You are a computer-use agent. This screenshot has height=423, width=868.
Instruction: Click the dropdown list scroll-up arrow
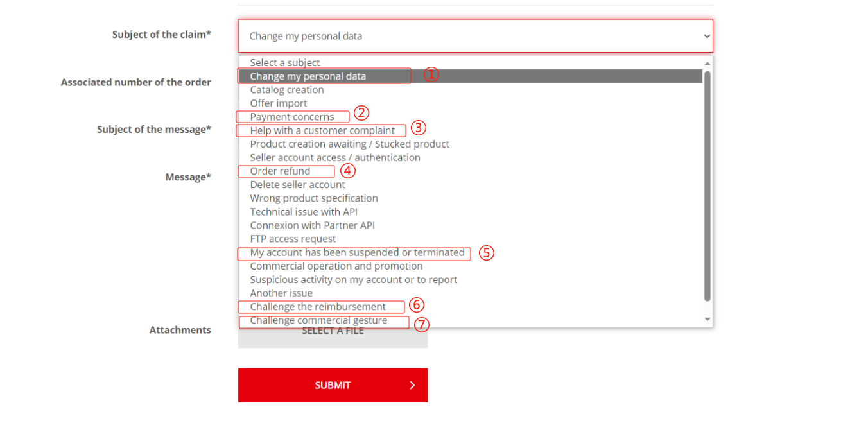click(707, 63)
